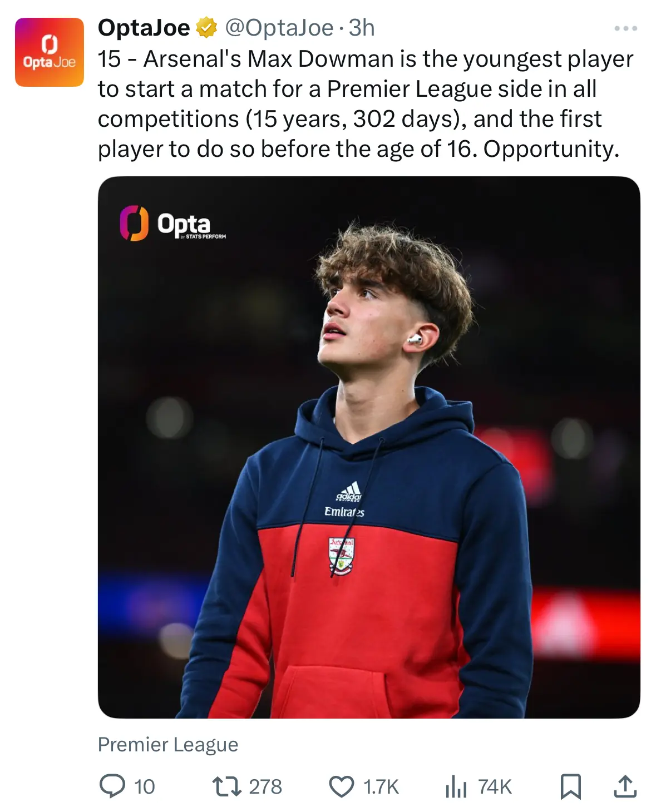The height and width of the screenshot is (812, 656).
Task: Open the three-dot more options menu
Action: (x=625, y=28)
